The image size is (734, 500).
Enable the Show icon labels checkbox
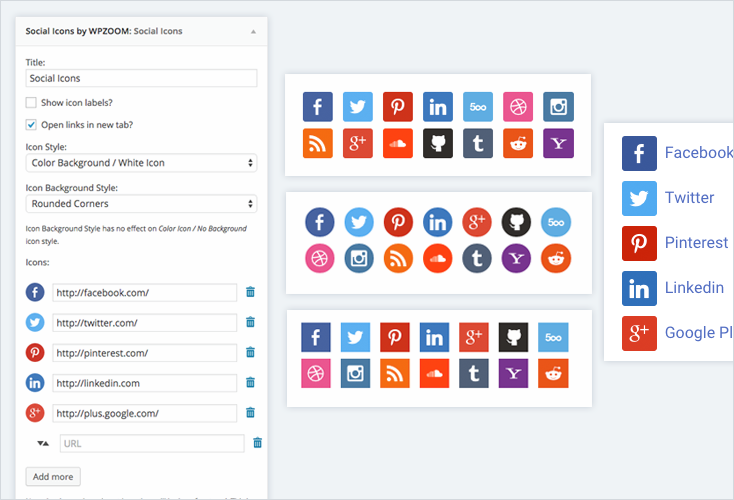(x=31, y=103)
